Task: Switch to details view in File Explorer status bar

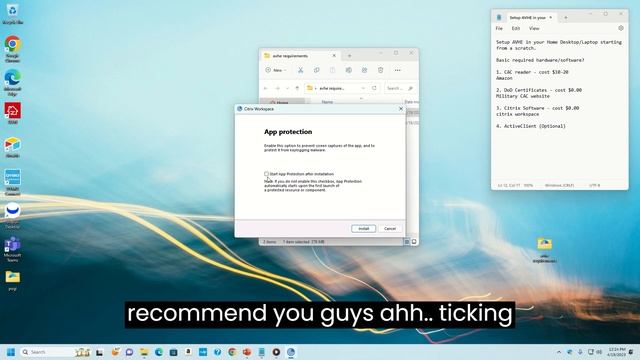Action: [x=407, y=242]
